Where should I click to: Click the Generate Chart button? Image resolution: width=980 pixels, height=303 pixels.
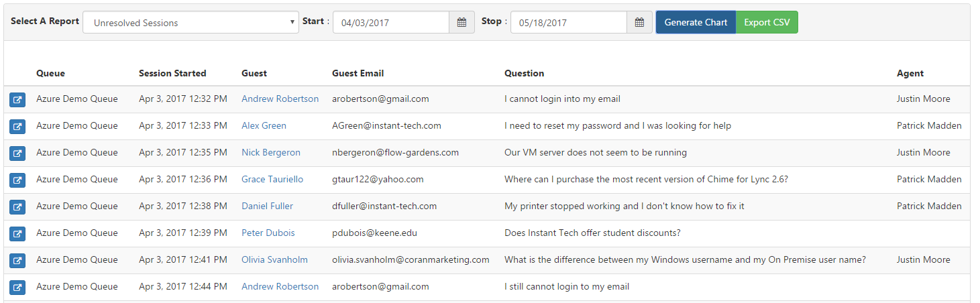(x=696, y=22)
